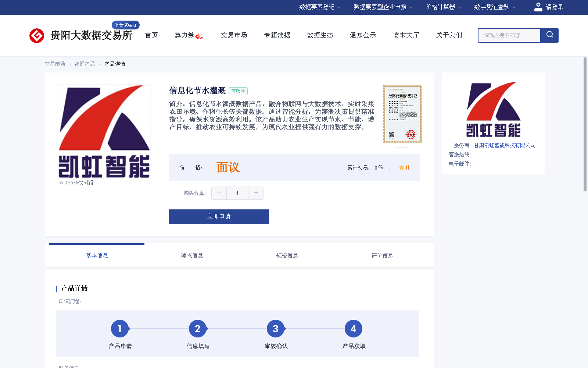588x368 pixels.
Task: Click the 贵阳大数据交易所 site title text
Action: pos(91,36)
